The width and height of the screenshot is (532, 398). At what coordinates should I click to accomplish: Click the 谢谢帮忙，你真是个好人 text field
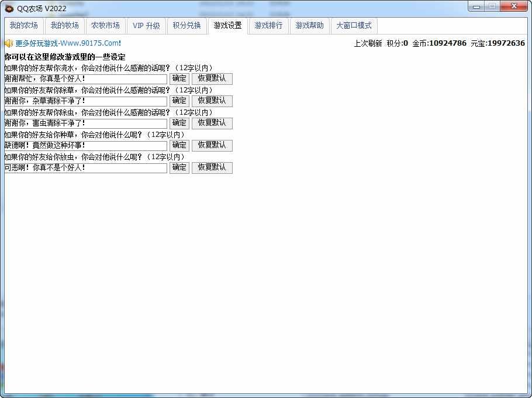point(85,78)
